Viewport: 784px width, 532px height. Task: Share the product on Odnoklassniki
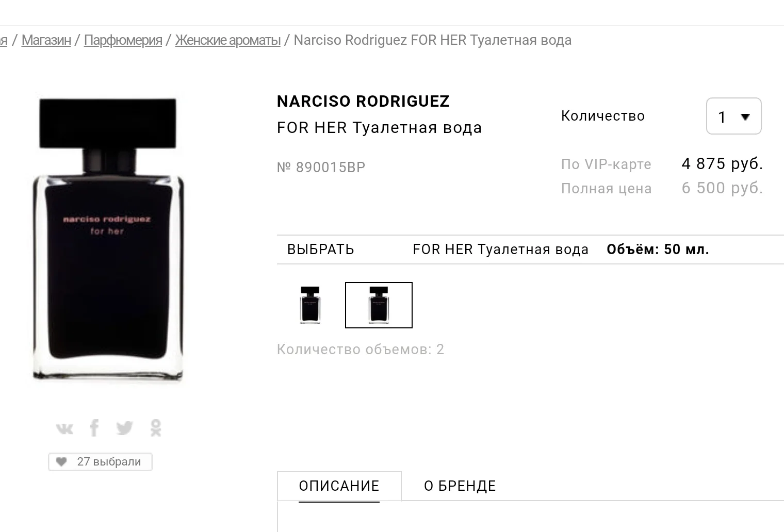(x=156, y=428)
